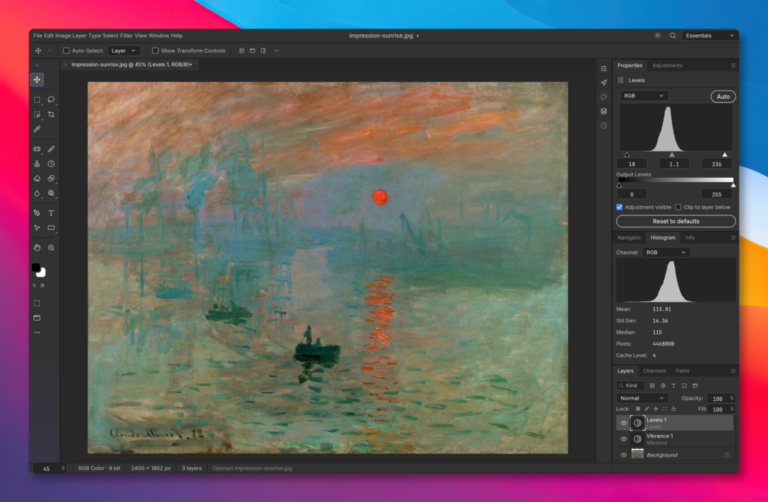Select the Eraser tool
Viewport: 768px width, 502px height.
pos(37,179)
